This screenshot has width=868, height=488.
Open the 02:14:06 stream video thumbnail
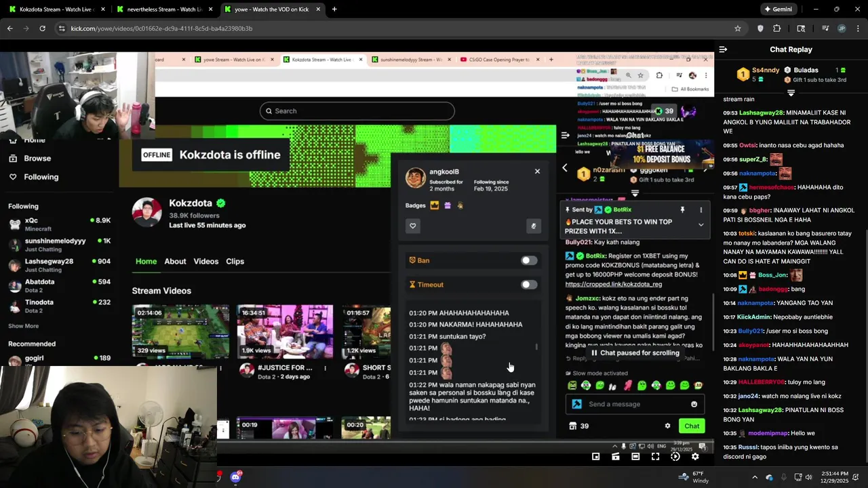[x=180, y=331]
